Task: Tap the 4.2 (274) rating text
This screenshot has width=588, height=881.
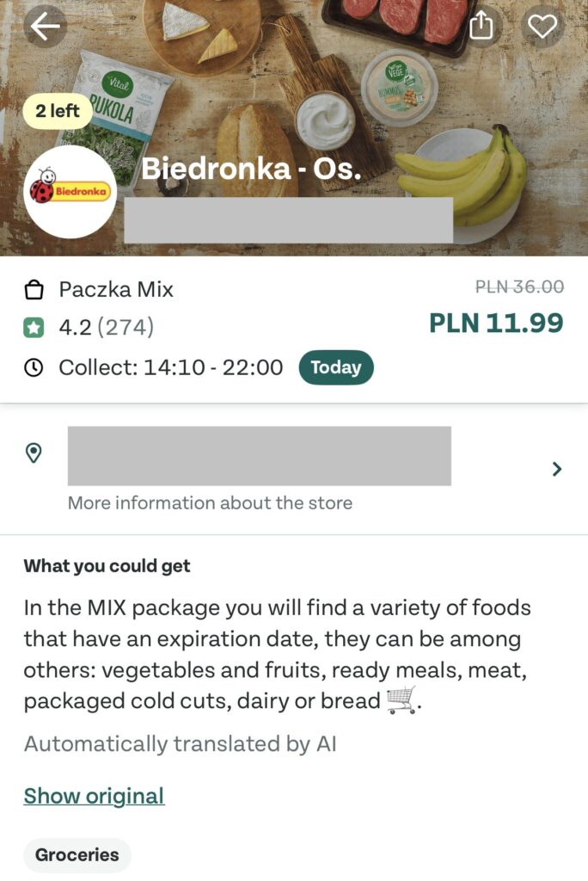Action: click(x=106, y=327)
